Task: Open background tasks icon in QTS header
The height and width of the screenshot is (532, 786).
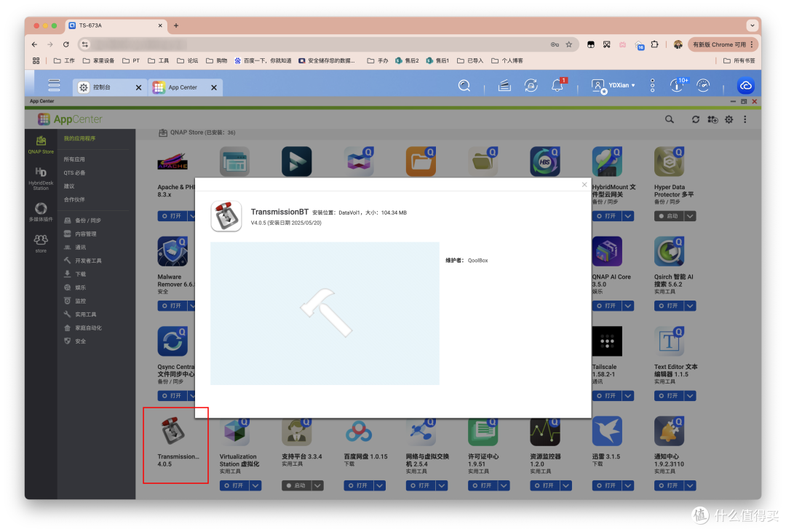Action: [x=504, y=87]
